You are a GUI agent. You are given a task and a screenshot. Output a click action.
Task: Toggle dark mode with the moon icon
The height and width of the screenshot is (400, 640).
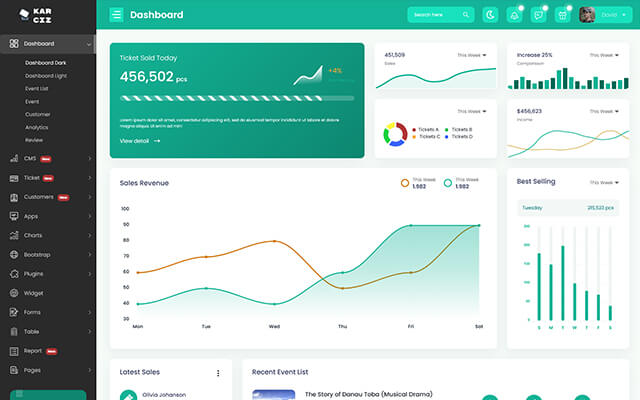pos(490,15)
